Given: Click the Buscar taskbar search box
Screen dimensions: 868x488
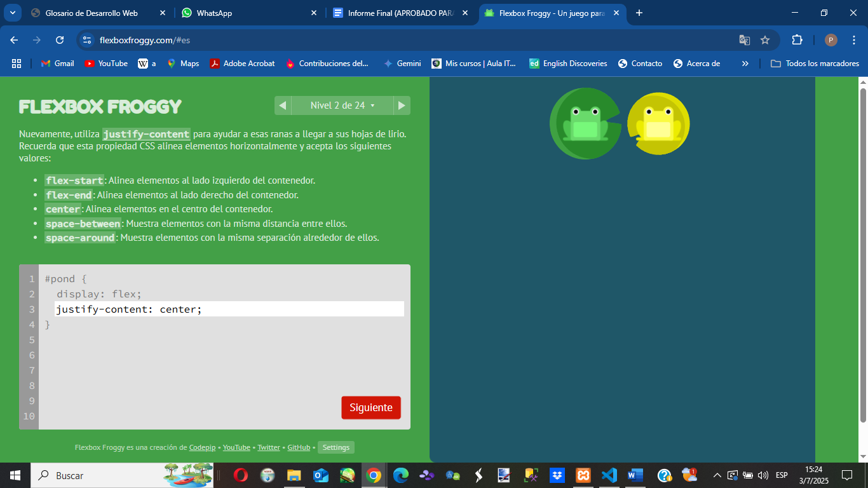Looking at the screenshot, I should point(122,475).
